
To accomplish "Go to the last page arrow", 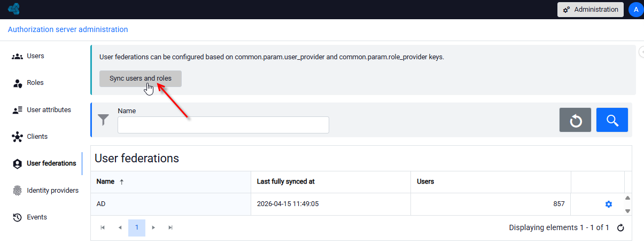I will (x=170, y=227).
